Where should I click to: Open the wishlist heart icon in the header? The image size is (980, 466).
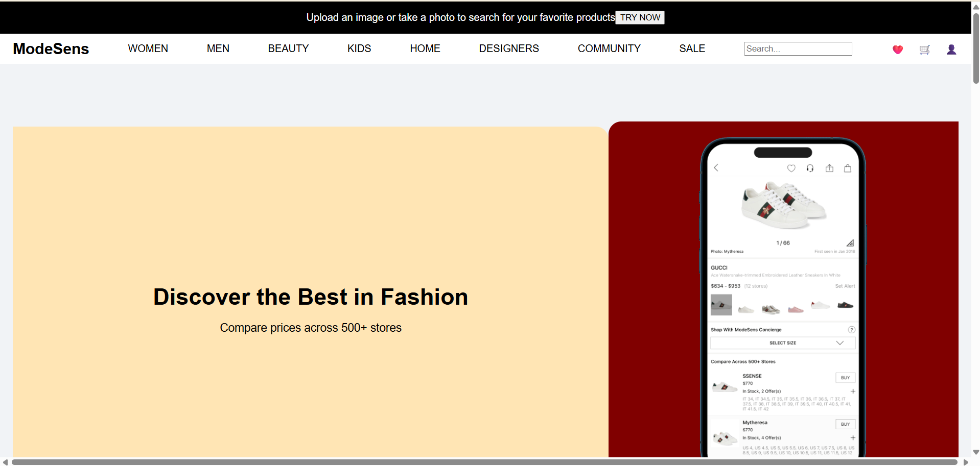[x=898, y=49]
